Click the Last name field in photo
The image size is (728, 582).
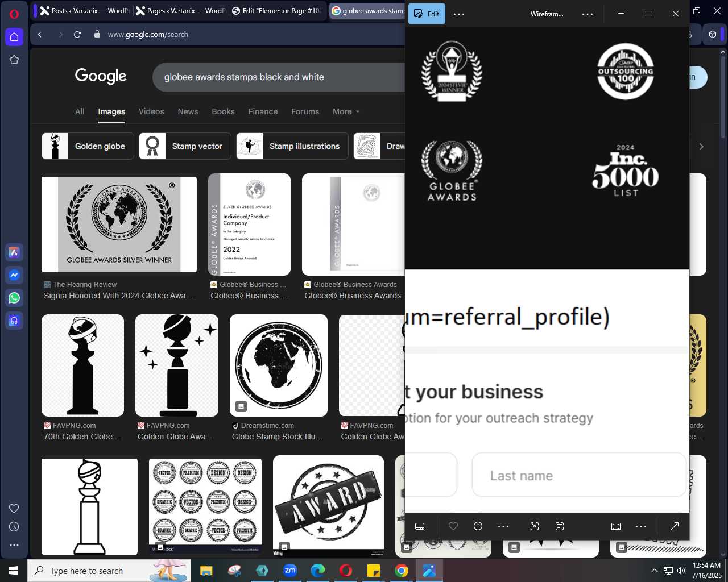tap(579, 475)
